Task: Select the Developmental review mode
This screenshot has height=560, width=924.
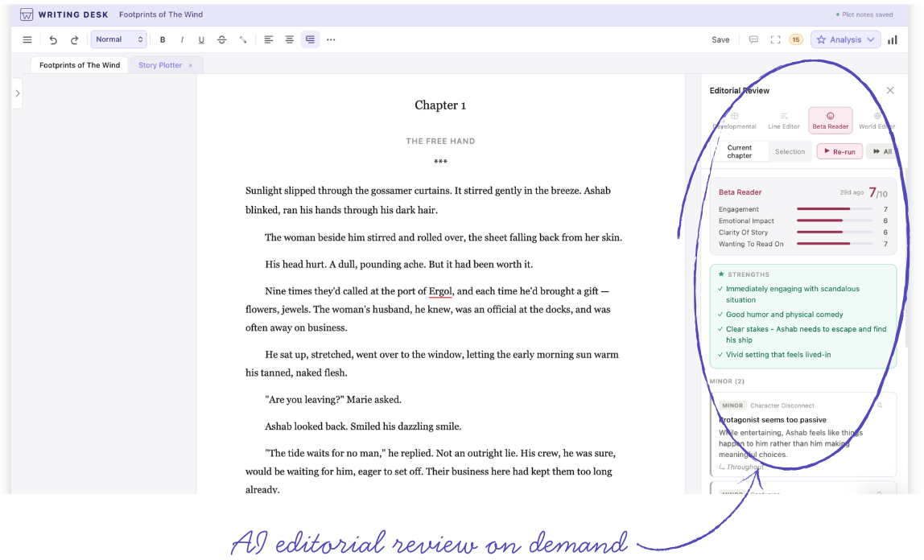Action: (x=734, y=121)
